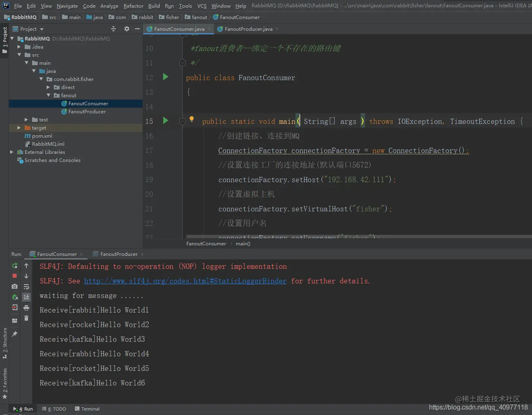Expand the .idea folder
532x415 pixels.
[19, 47]
